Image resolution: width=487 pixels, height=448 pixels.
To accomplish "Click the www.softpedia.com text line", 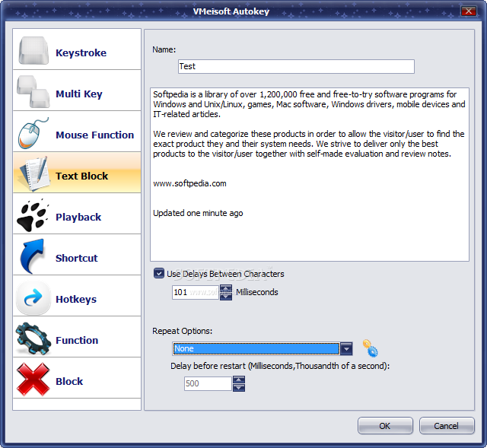I will point(189,183).
